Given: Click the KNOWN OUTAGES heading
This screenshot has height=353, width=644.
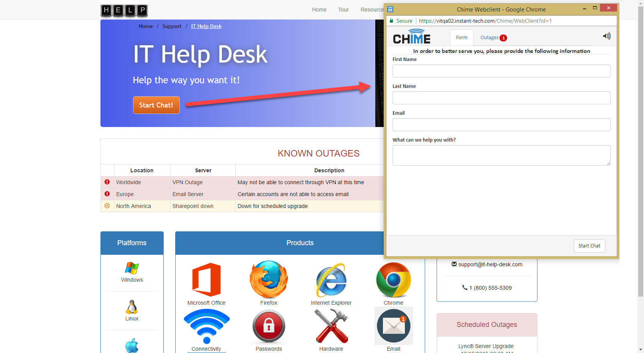Looking at the screenshot, I should 319,153.
